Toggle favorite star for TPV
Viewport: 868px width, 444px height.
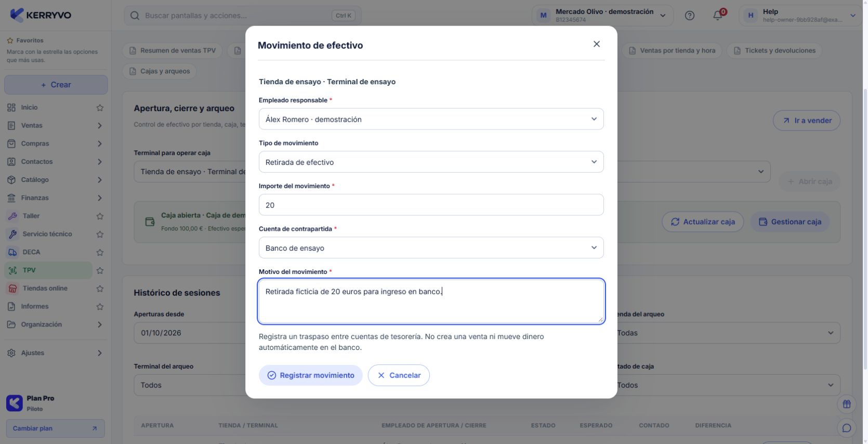pyautogui.click(x=100, y=270)
